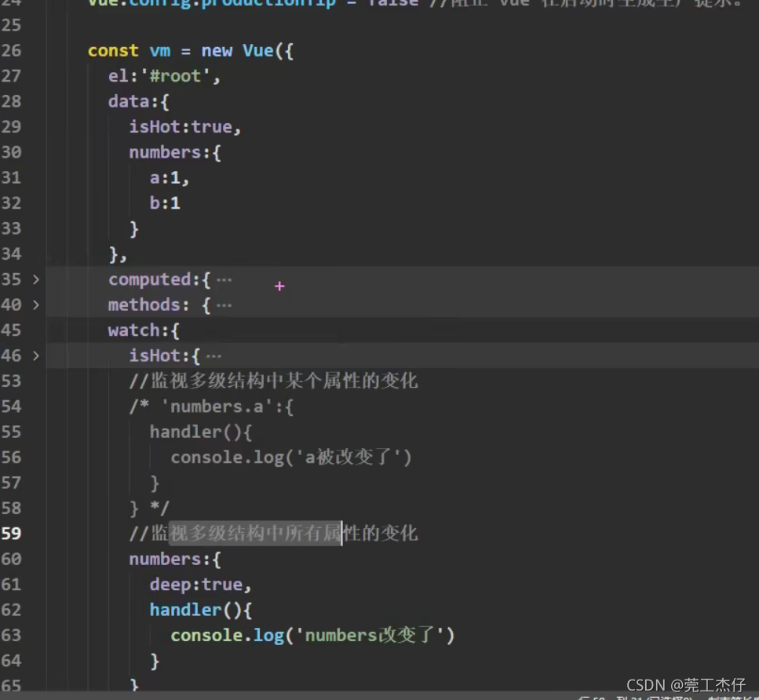759x700 pixels.
Task: Click the 'methods' property name
Action: coord(144,305)
